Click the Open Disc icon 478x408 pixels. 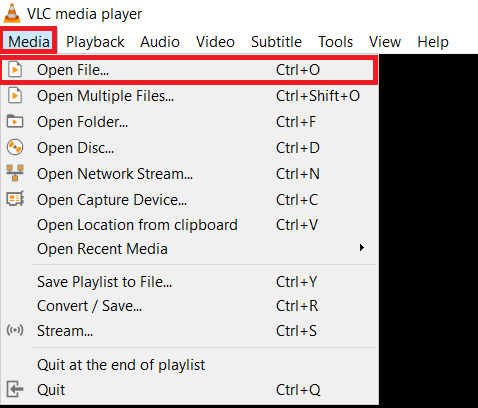click(x=15, y=147)
